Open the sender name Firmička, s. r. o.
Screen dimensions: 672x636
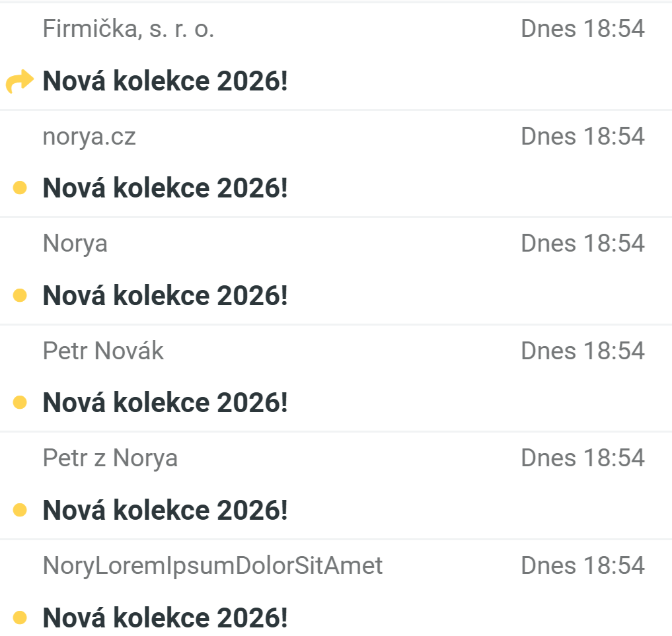click(x=128, y=29)
